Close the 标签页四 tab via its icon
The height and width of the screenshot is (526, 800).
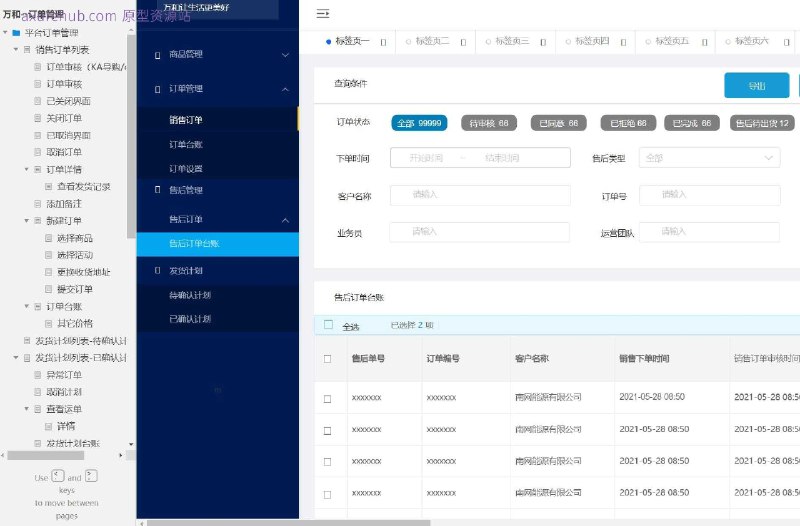coord(623,42)
